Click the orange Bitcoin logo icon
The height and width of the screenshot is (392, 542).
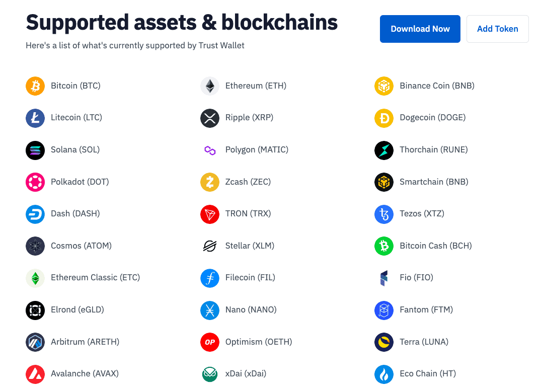pos(35,86)
